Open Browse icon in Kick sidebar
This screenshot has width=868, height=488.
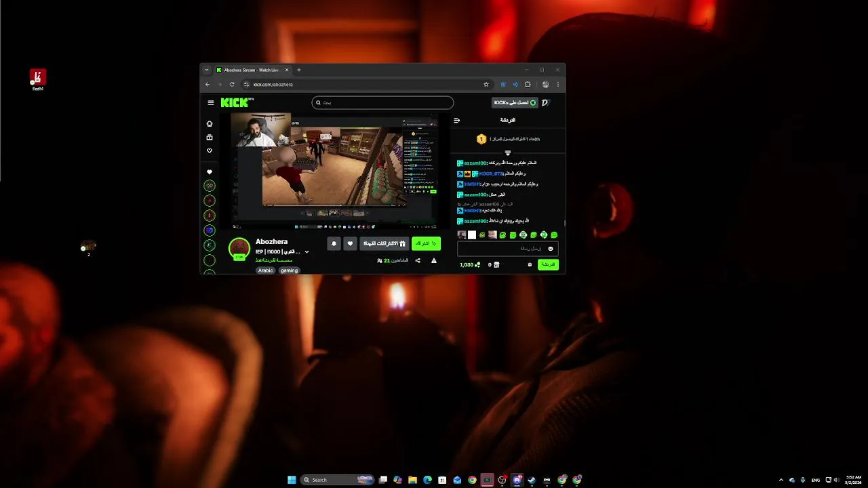pyautogui.click(x=210, y=138)
